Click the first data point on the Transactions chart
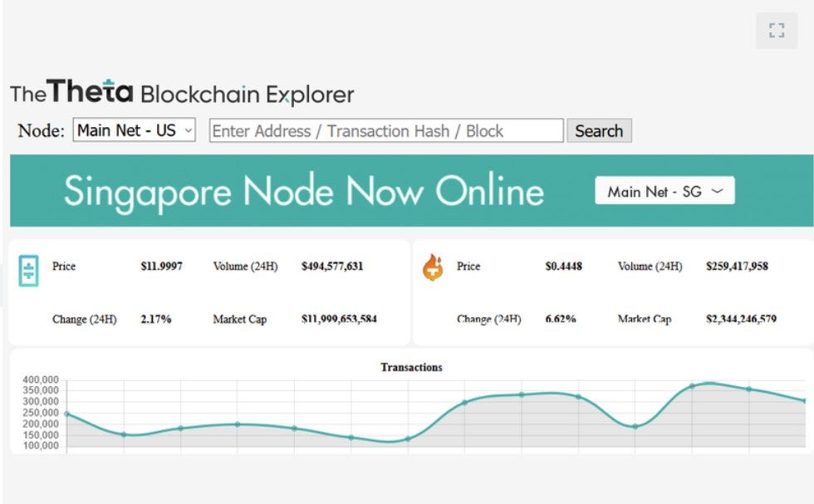 [x=67, y=413]
